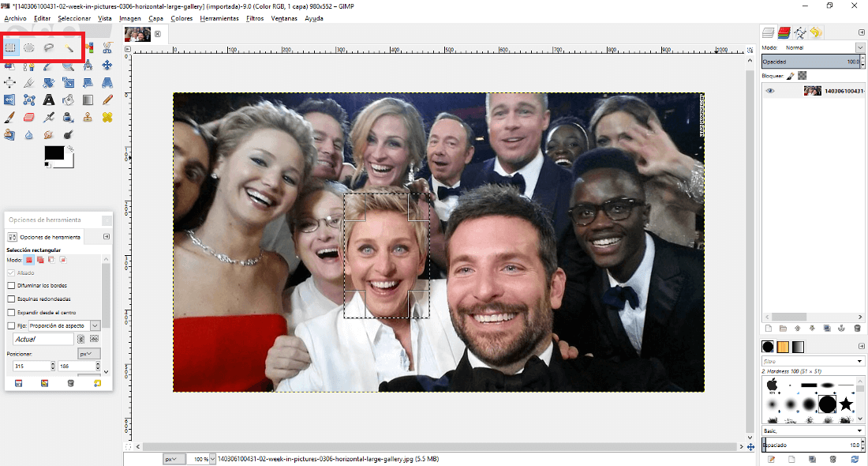868x466 pixels.
Task: Check the Fijo checkbox
Action: pos(11,326)
